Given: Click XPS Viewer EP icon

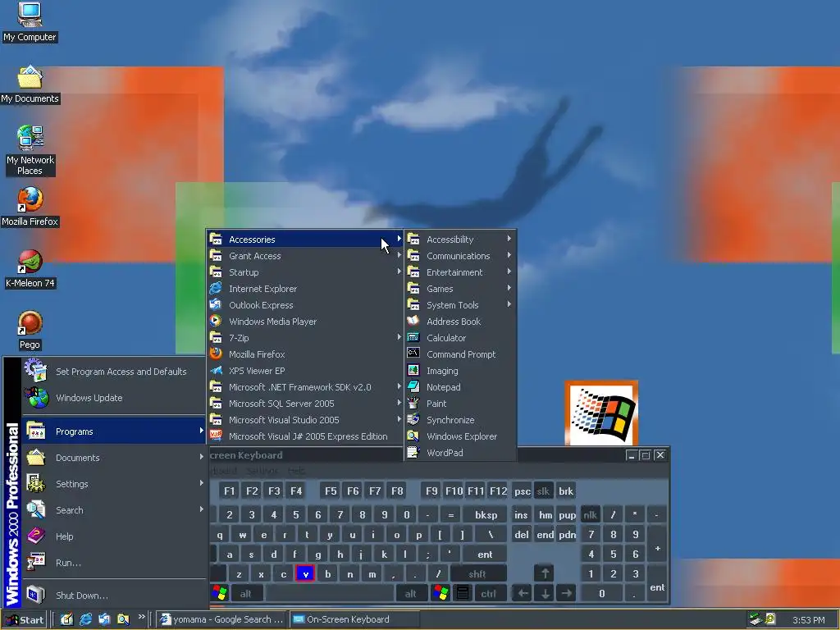Looking at the screenshot, I should pyautogui.click(x=216, y=370).
